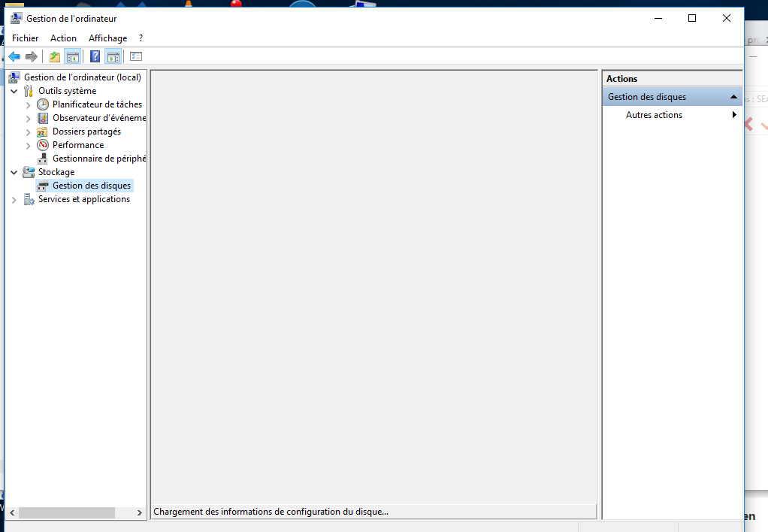Click the blue Help question-mark icon
768x532 pixels.
(x=95, y=57)
